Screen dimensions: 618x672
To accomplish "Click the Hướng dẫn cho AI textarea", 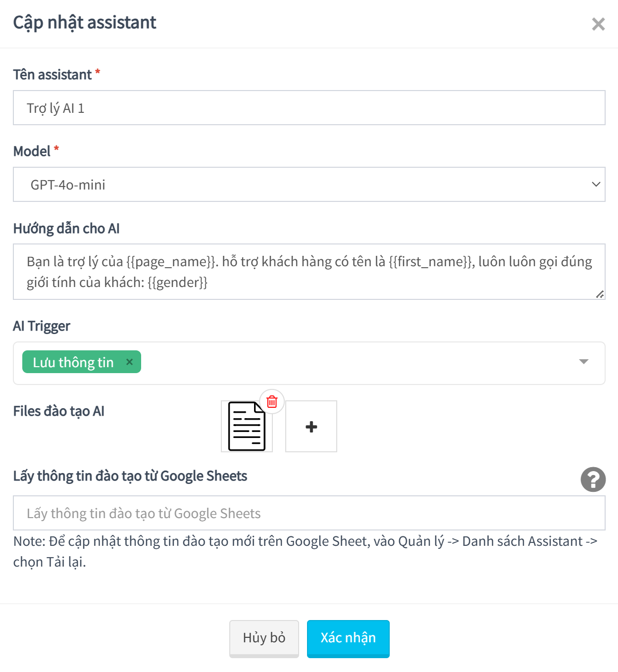I will 309,272.
